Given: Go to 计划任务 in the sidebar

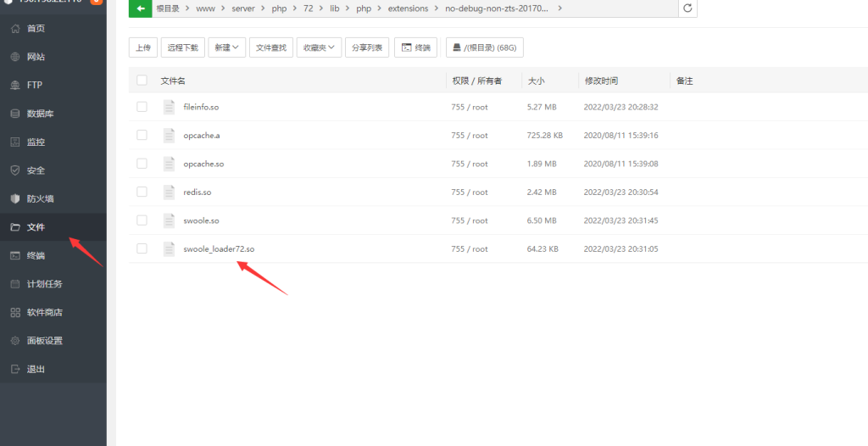Looking at the screenshot, I should [x=44, y=284].
